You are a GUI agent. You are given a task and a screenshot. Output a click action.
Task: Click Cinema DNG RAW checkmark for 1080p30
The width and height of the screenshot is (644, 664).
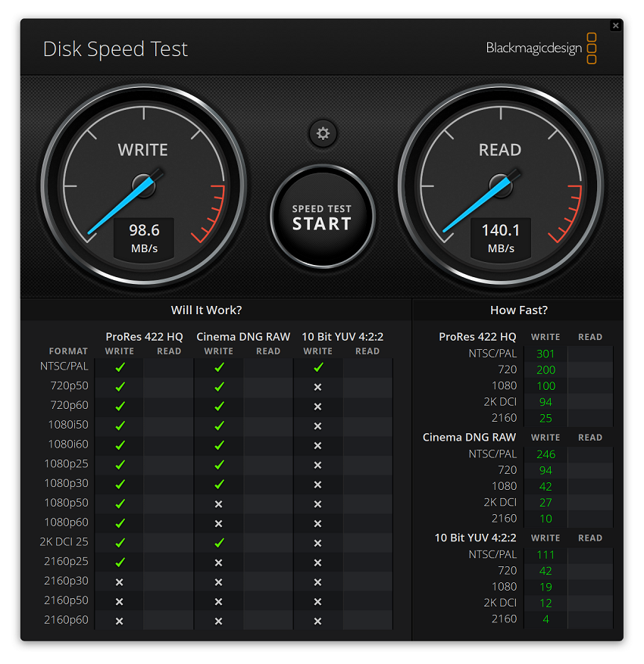tap(219, 484)
